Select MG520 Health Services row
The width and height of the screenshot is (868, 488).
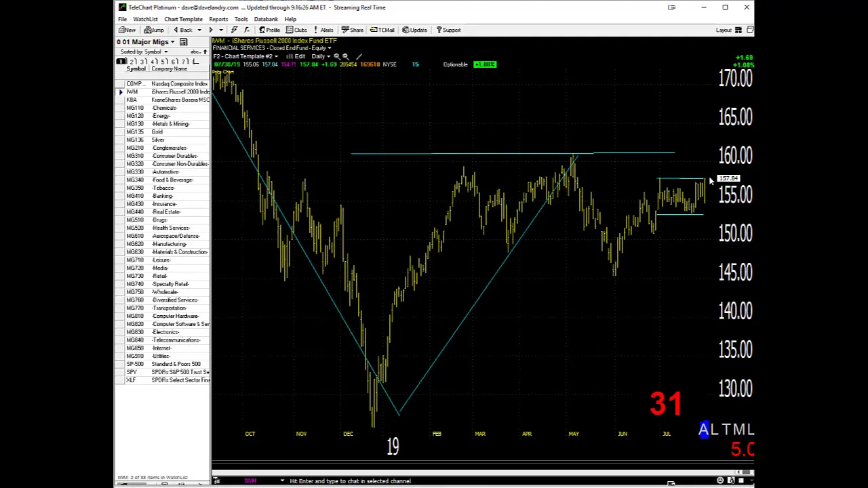click(x=163, y=228)
